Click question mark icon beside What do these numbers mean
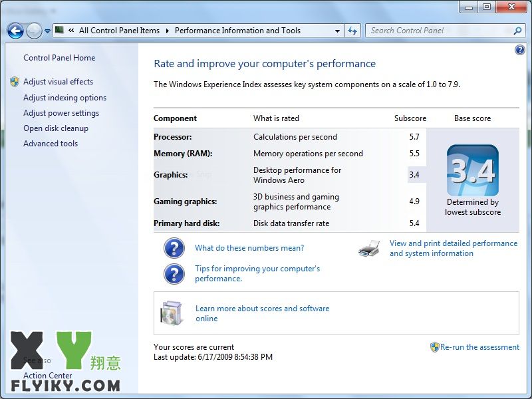The image size is (532, 399). [174, 248]
